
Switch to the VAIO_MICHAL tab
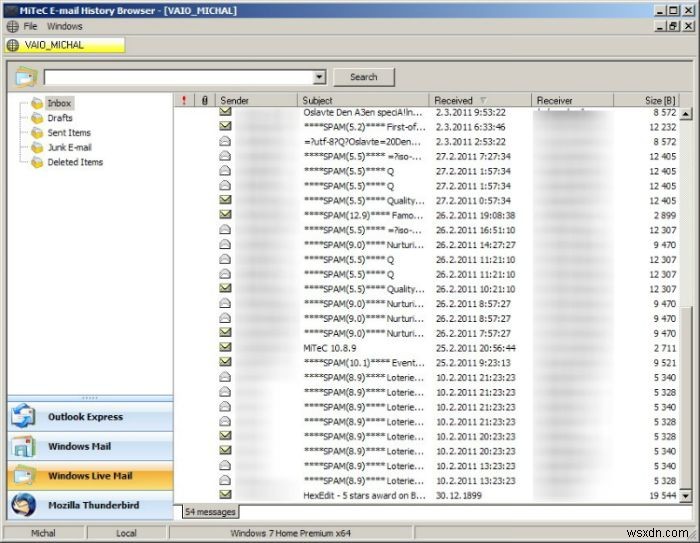[65, 45]
